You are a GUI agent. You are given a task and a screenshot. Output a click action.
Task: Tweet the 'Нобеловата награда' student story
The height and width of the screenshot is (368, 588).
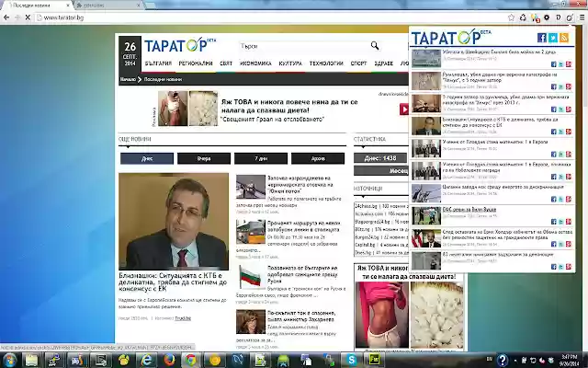[561, 177]
